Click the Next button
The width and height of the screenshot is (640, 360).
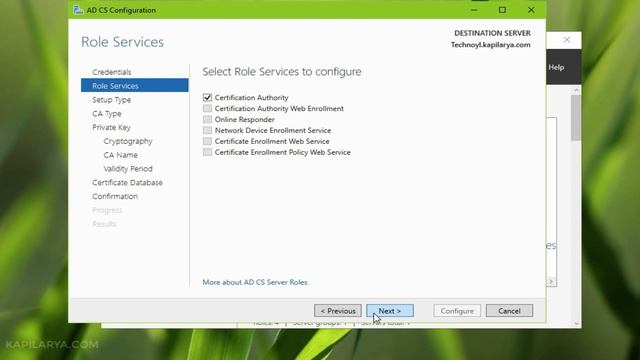(390, 311)
